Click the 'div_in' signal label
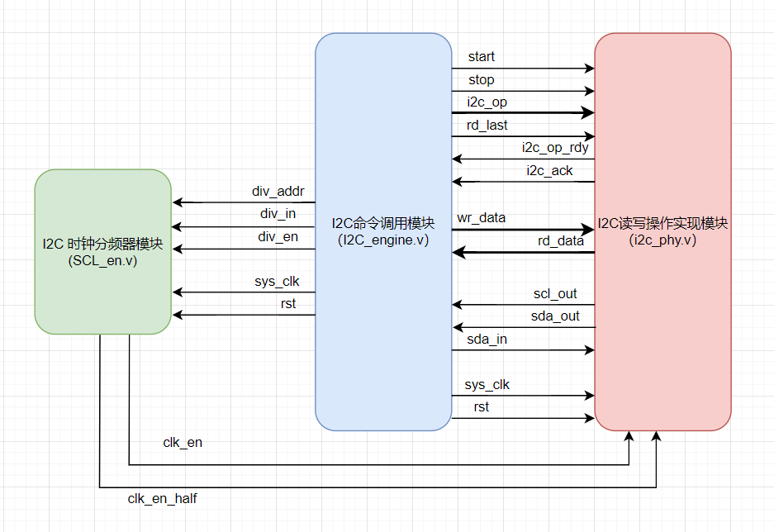 [278, 214]
